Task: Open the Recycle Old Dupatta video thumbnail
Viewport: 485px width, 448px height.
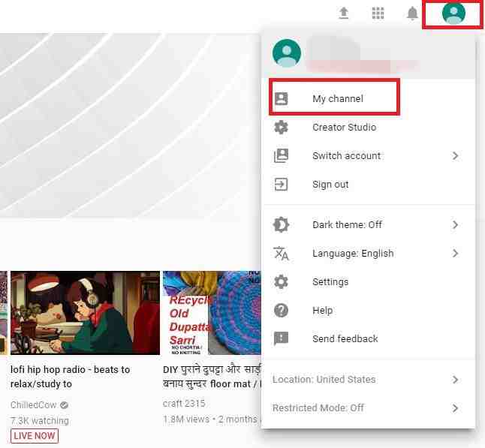Action: (212, 312)
